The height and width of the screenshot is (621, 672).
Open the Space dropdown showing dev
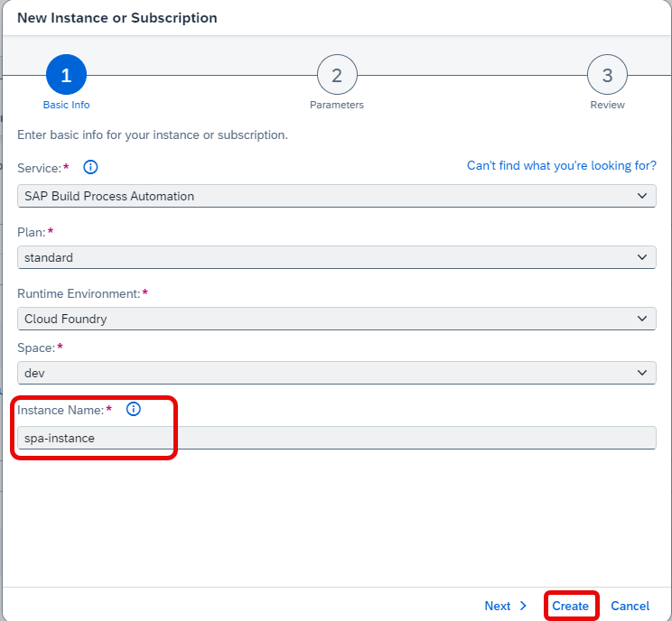point(336,373)
